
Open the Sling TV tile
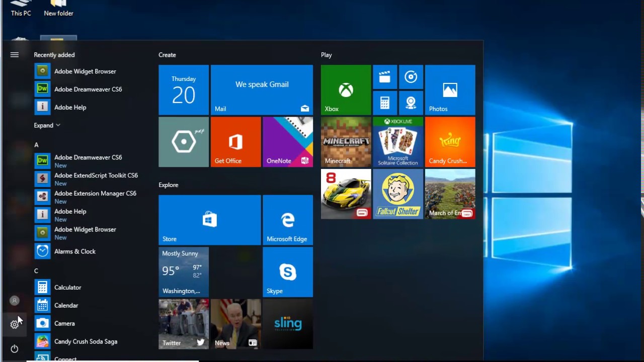coord(288,324)
